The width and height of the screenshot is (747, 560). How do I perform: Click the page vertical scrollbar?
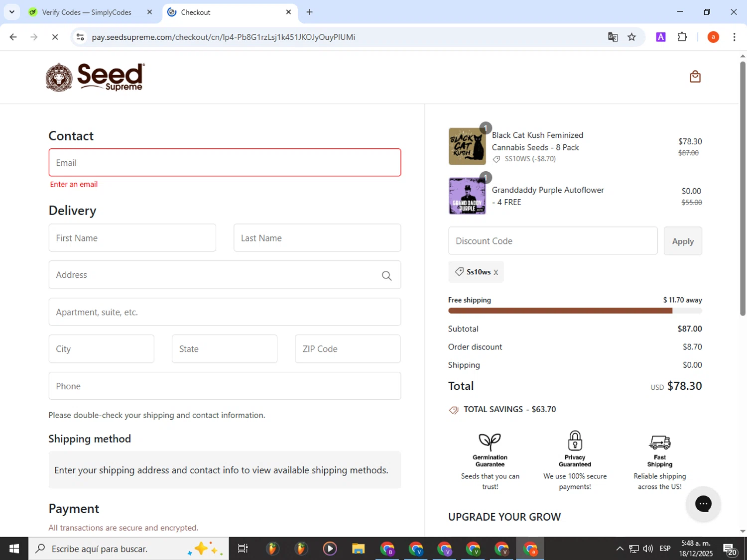point(743,189)
